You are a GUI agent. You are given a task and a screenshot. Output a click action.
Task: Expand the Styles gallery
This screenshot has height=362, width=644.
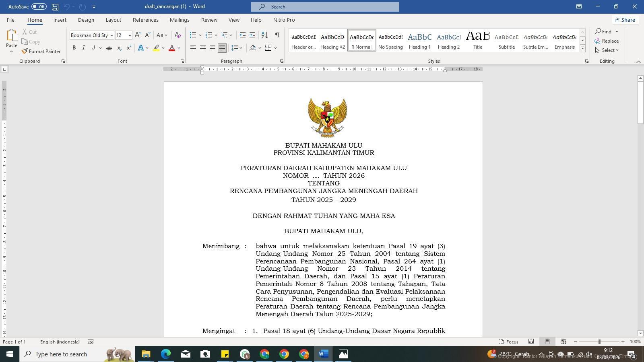(582, 48)
